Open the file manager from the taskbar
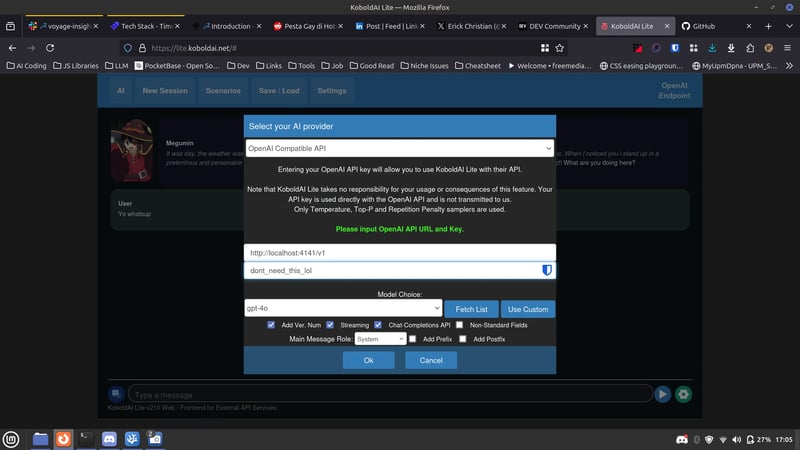 [x=40, y=439]
